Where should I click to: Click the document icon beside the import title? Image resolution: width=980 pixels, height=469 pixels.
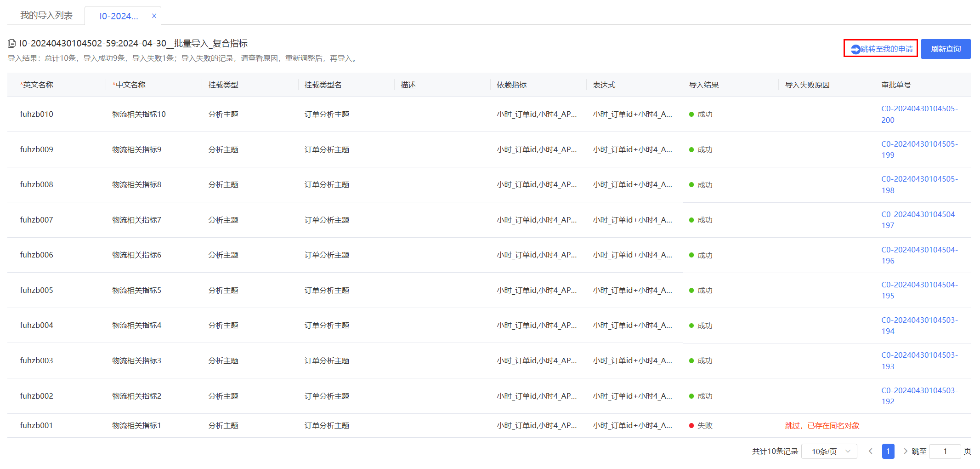[12, 44]
